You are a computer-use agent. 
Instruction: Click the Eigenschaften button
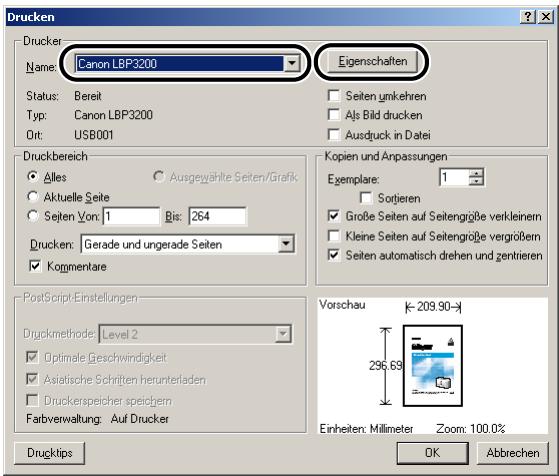(372, 62)
